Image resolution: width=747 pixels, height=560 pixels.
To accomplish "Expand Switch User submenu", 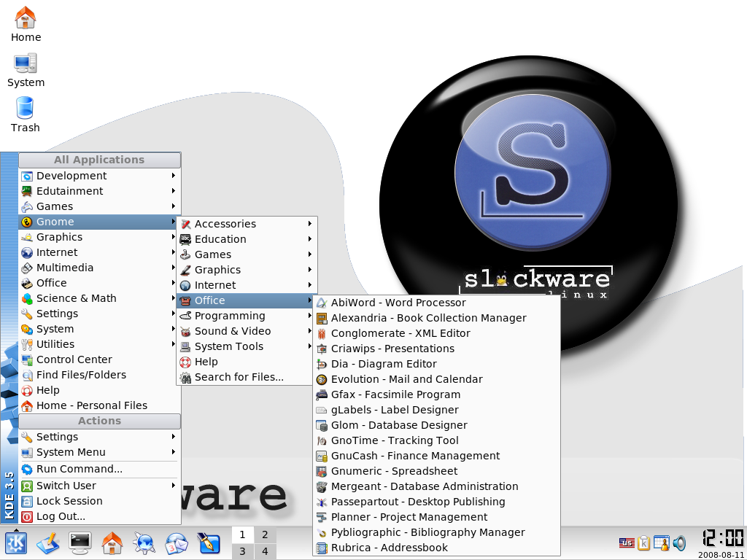I will coord(99,485).
